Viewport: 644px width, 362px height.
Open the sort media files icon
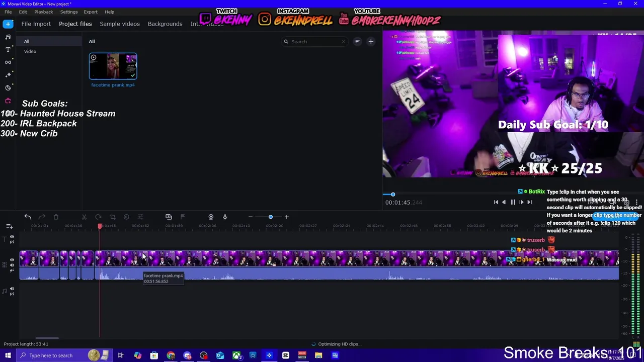click(357, 42)
